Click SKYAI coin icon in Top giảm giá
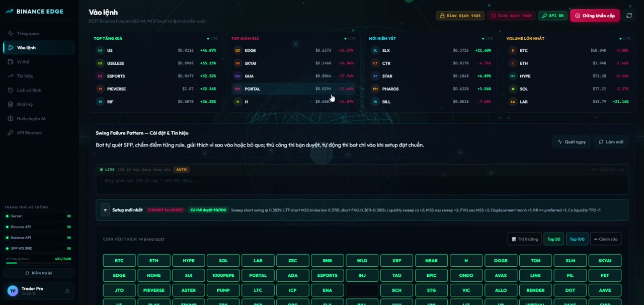This screenshot has height=305, width=644. click(x=237, y=63)
